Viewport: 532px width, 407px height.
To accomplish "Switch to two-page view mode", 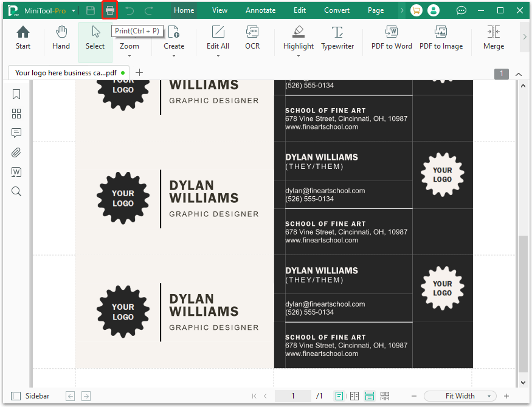I will point(354,396).
